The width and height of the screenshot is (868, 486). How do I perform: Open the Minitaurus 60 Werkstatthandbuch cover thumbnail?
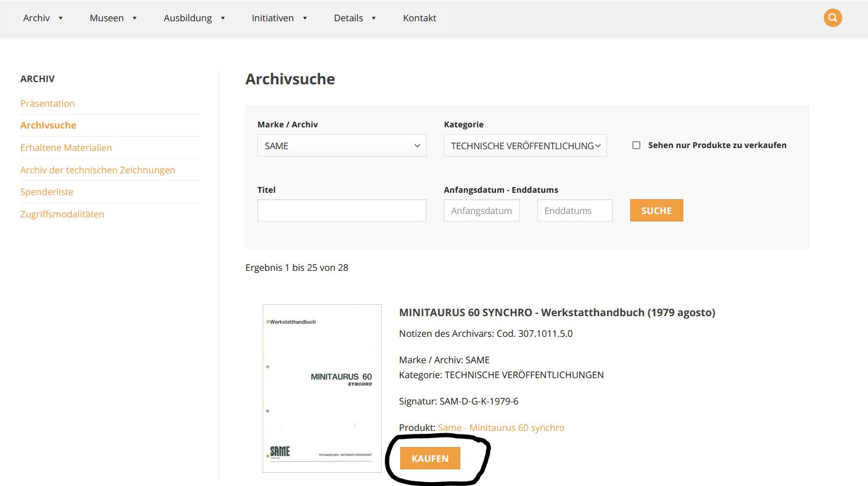pos(322,388)
